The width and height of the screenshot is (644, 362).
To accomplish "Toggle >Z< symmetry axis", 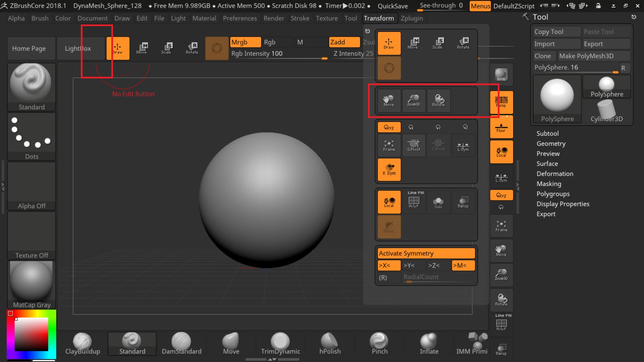I will [x=438, y=265].
